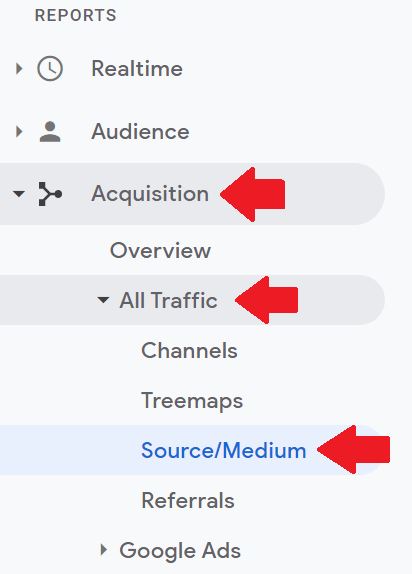Click the REPORTS section heading

pyautogui.click(x=76, y=15)
